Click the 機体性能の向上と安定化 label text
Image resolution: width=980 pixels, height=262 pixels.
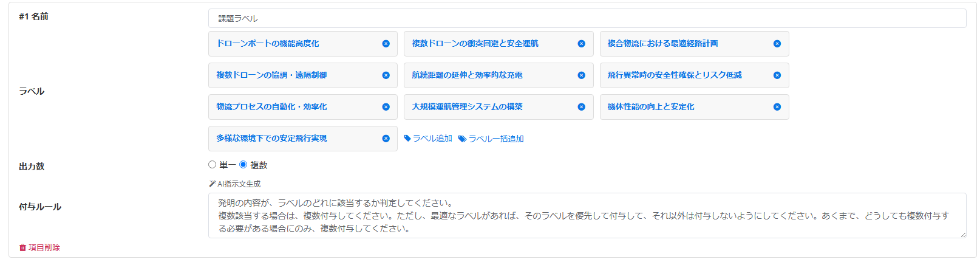[x=651, y=107]
